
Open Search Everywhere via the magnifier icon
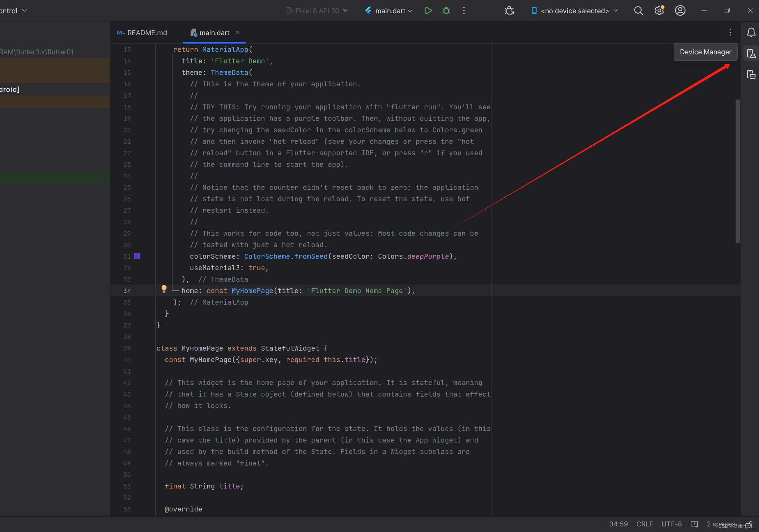coord(638,11)
